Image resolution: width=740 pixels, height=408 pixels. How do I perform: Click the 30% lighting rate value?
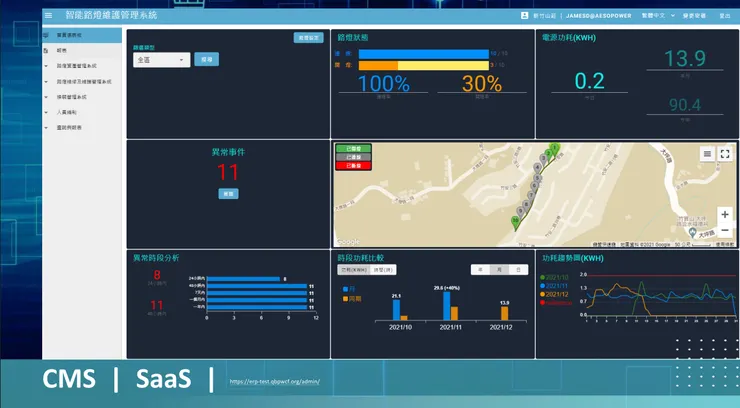(481, 83)
